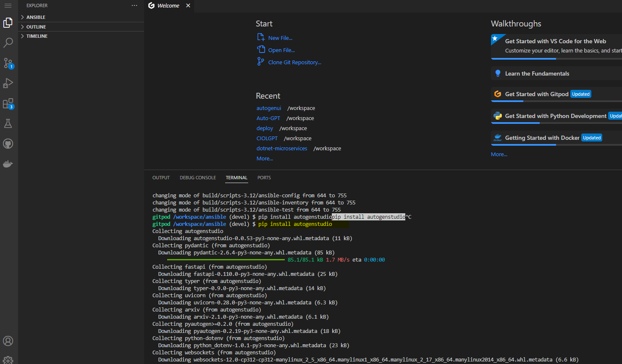622x364 pixels.
Task: Open recent workspace Auto-GPT
Action: 268,118
